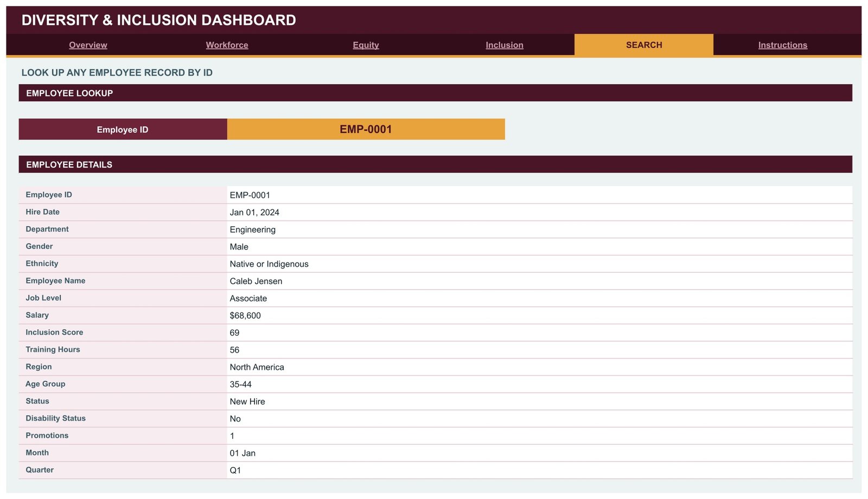Go to the Equity tab
This screenshot has height=499, width=868.
366,45
